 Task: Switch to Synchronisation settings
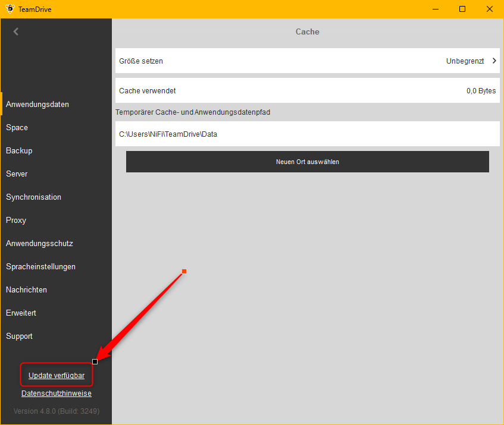[x=33, y=197]
